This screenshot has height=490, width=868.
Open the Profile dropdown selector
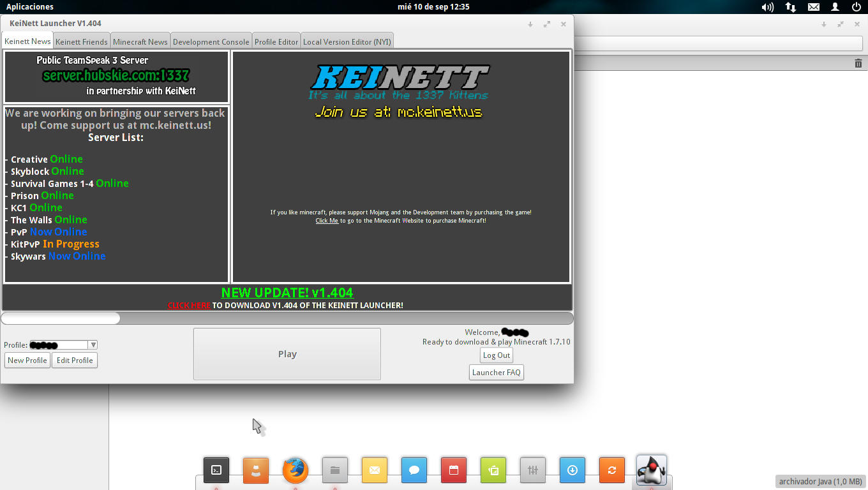63,345
